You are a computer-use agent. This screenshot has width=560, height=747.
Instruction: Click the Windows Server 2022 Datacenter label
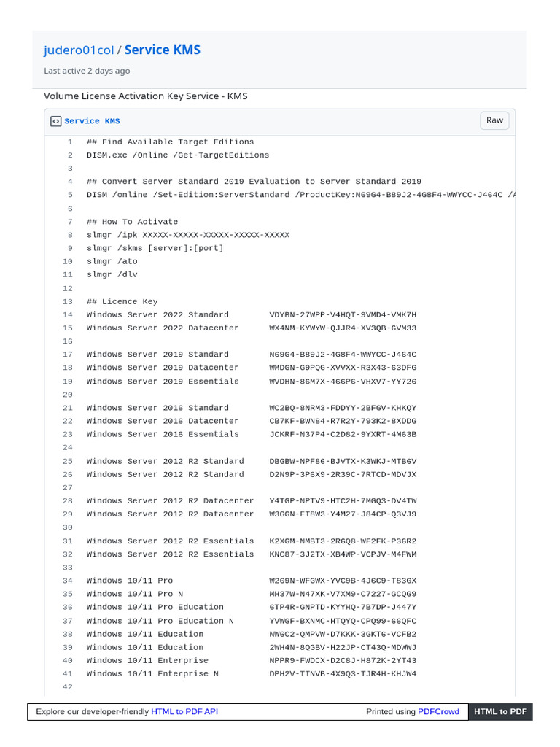tap(163, 328)
